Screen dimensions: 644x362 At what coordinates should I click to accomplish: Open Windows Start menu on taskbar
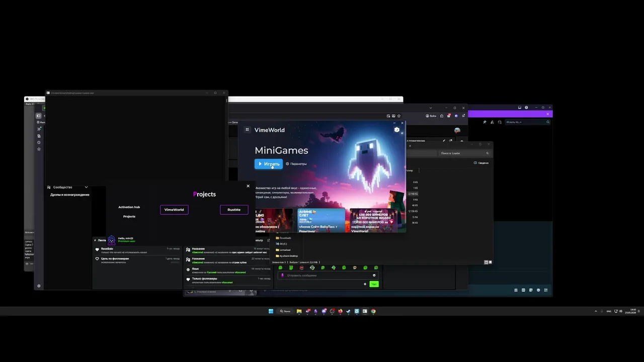point(271,311)
